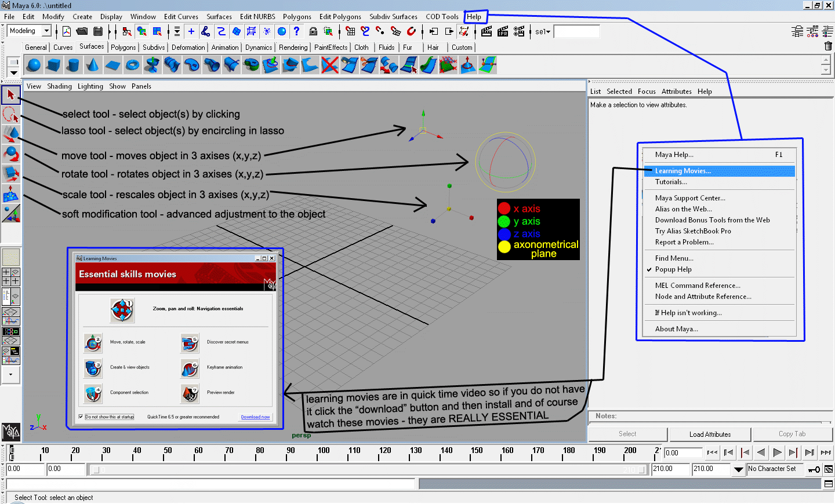
Task: Select the four view layout icon
Action: (11, 276)
